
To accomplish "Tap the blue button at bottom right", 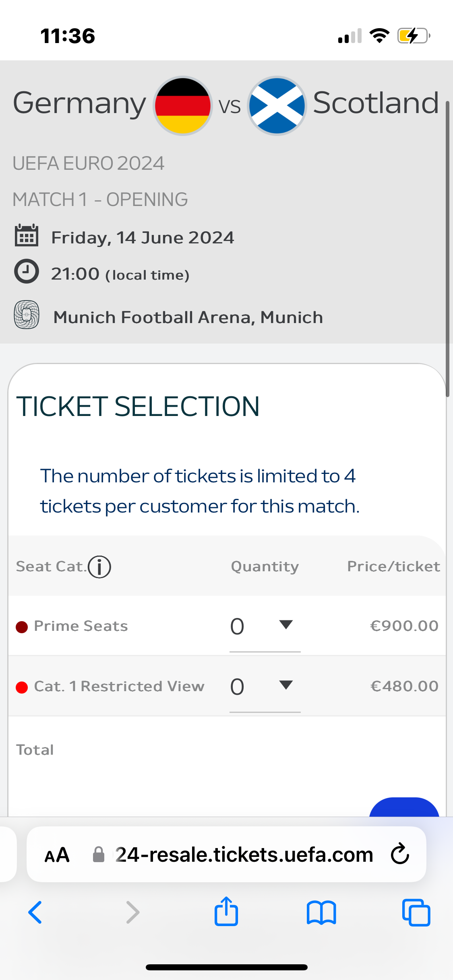I will click(x=404, y=808).
